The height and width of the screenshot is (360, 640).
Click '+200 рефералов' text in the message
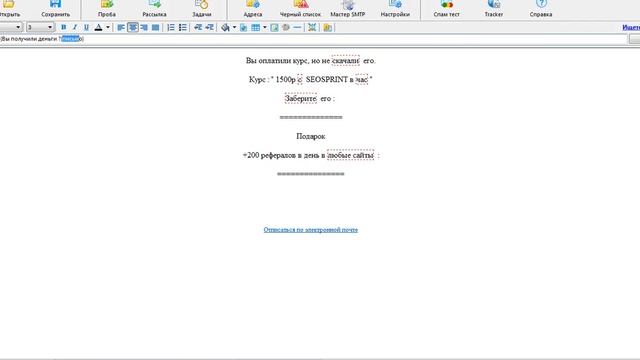tap(269, 155)
